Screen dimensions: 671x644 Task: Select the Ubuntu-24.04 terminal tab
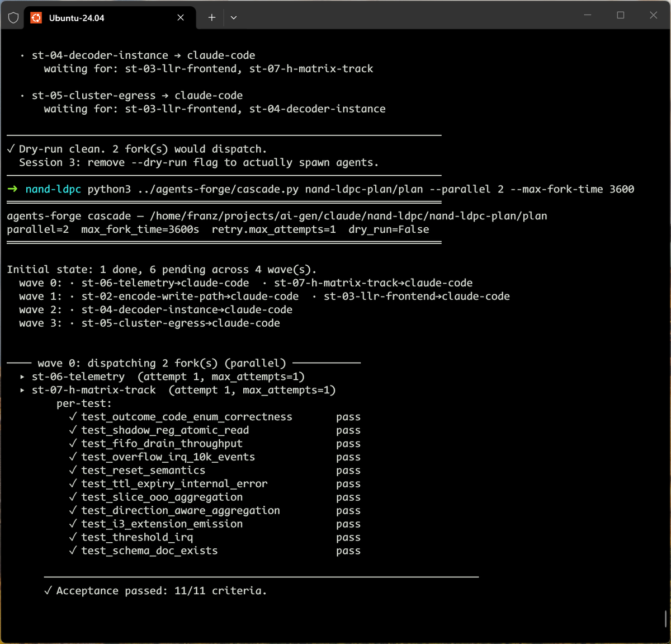point(110,18)
